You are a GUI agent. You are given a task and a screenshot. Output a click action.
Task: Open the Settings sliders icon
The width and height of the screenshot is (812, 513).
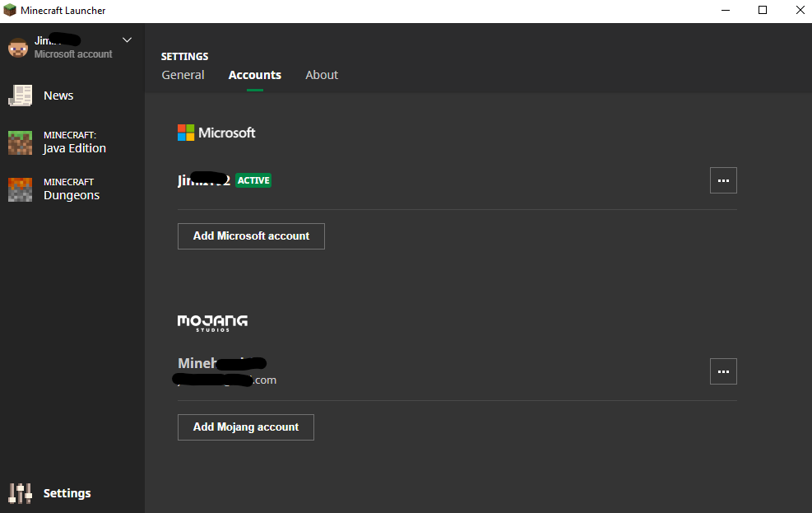pos(21,493)
